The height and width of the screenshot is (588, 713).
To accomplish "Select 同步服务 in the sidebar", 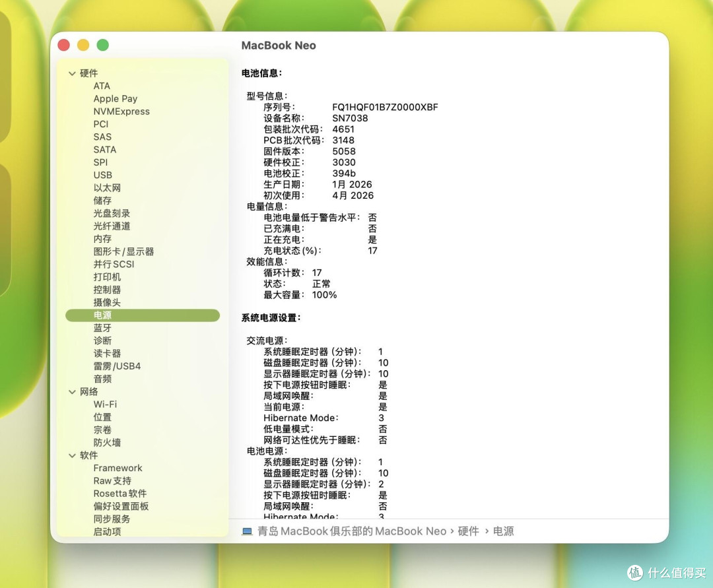I will coord(112,519).
